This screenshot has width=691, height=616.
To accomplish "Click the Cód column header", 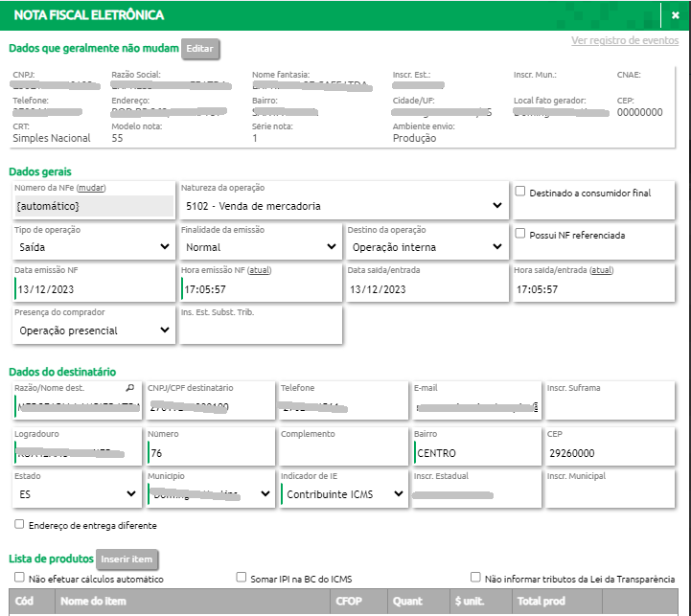I will pos(32,602).
